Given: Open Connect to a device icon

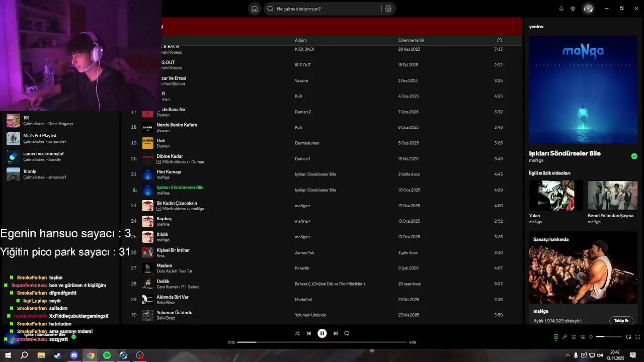Looking at the screenshot, I should click(x=583, y=337).
